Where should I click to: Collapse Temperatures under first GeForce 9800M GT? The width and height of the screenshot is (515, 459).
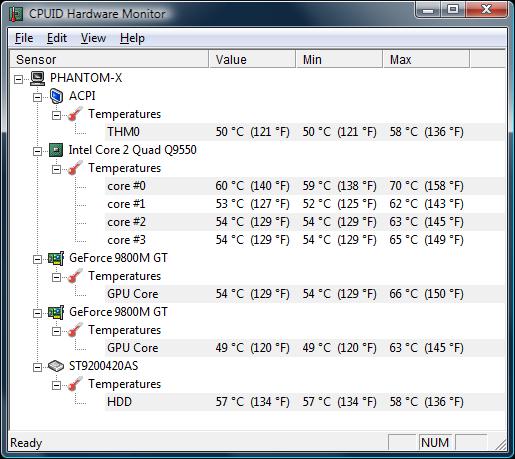pyautogui.click(x=57, y=277)
